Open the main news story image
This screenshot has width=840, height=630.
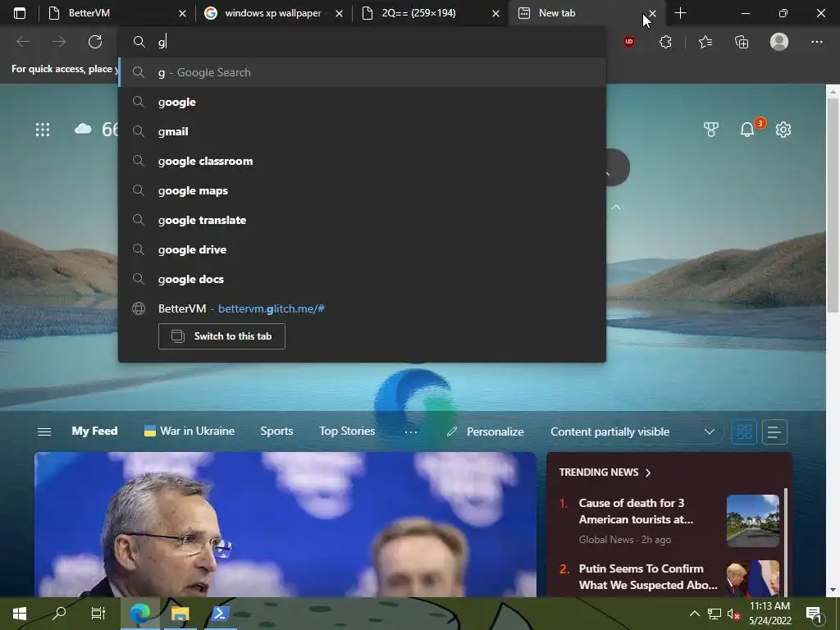[x=285, y=524]
